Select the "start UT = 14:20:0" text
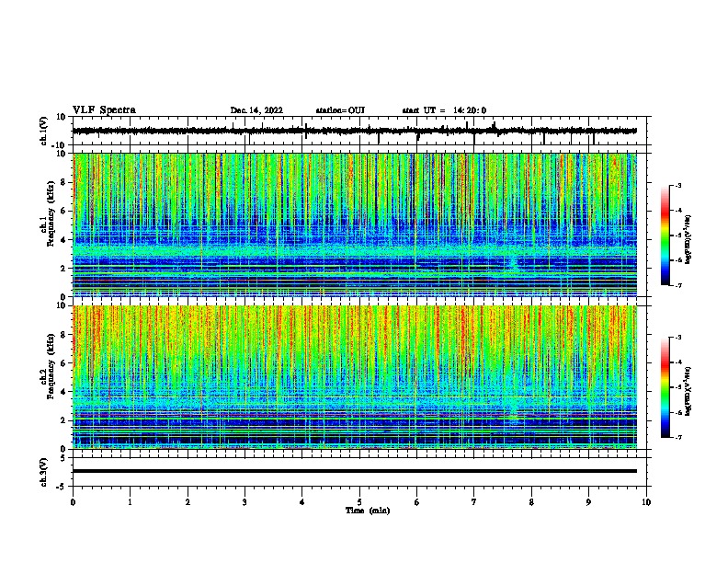This screenshot has width=728, height=563. click(x=444, y=110)
